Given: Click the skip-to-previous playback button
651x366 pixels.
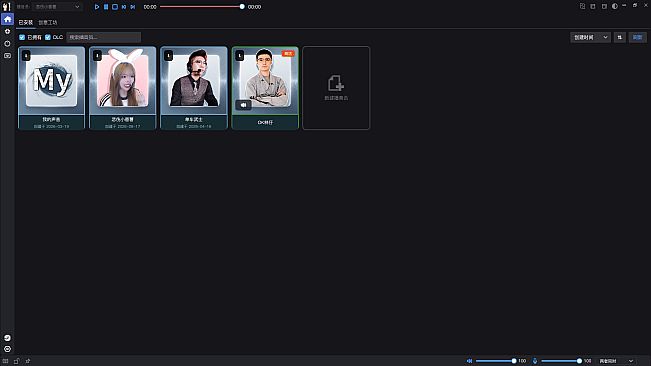Looking at the screenshot, I should 124,7.
